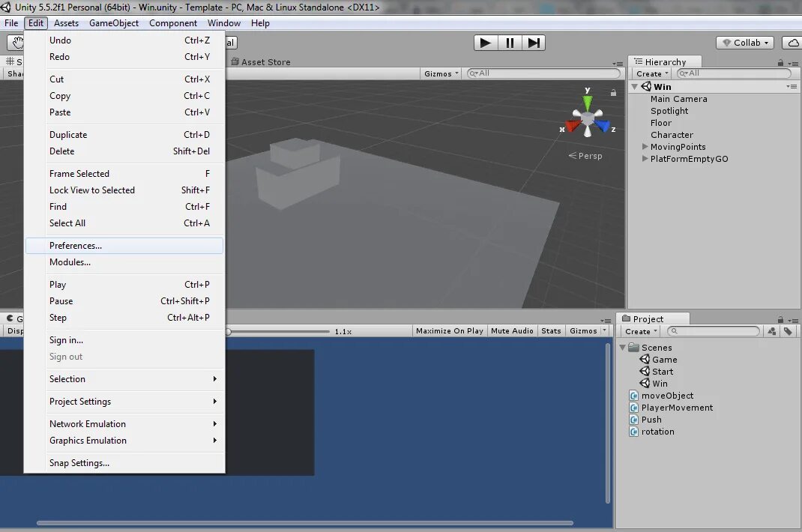Viewport: 802px width, 532px height.
Task: Click the red X axis cone of scene gizmo
Action: tap(573, 125)
